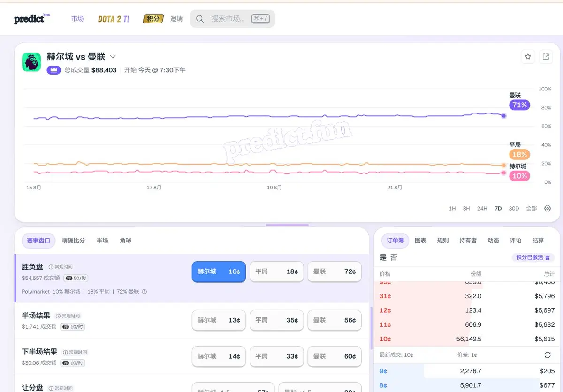Select 曼联 60¢ in 下半场结果
This screenshot has height=392, width=563.
[x=335, y=356]
